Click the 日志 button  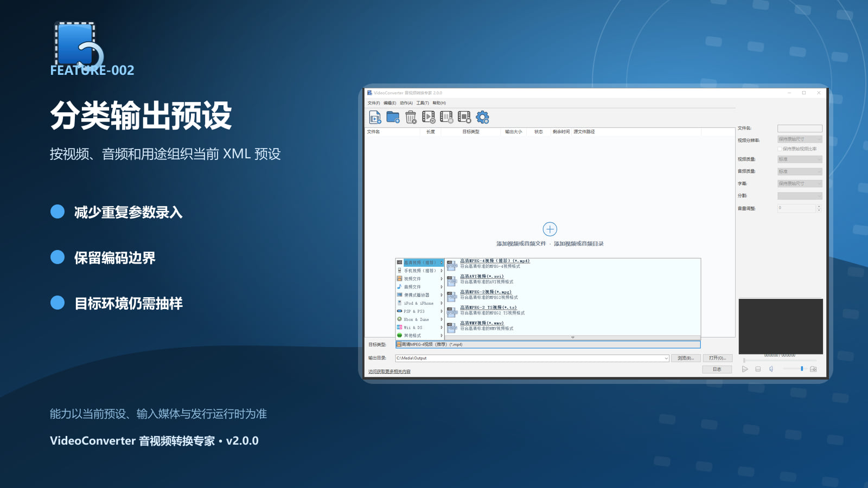tap(717, 369)
